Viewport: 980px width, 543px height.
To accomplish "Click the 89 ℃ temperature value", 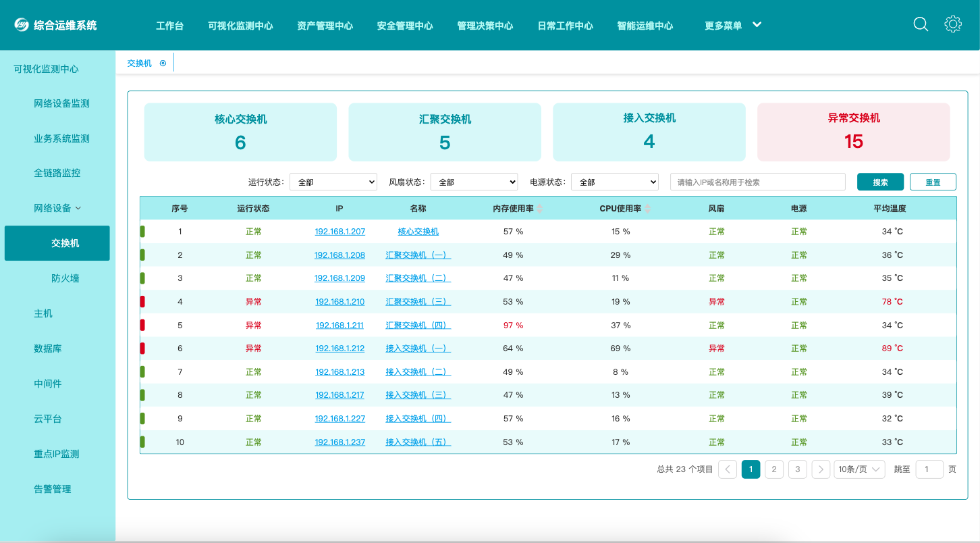I will (892, 348).
